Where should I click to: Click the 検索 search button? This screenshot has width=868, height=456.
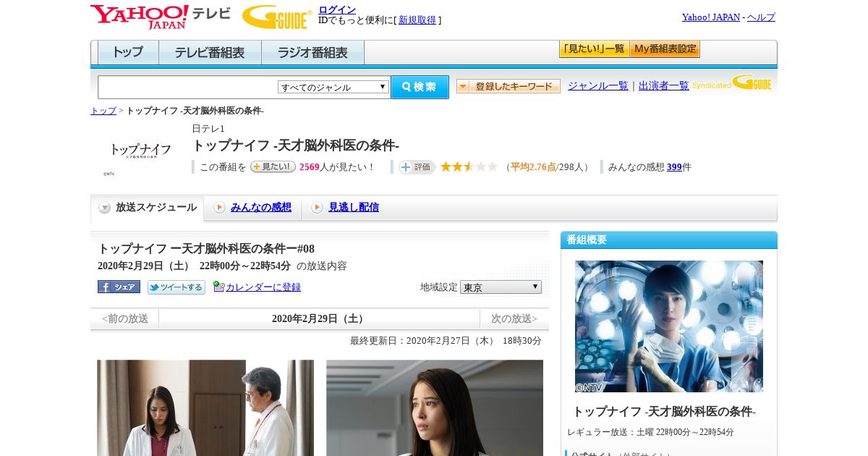coord(420,87)
